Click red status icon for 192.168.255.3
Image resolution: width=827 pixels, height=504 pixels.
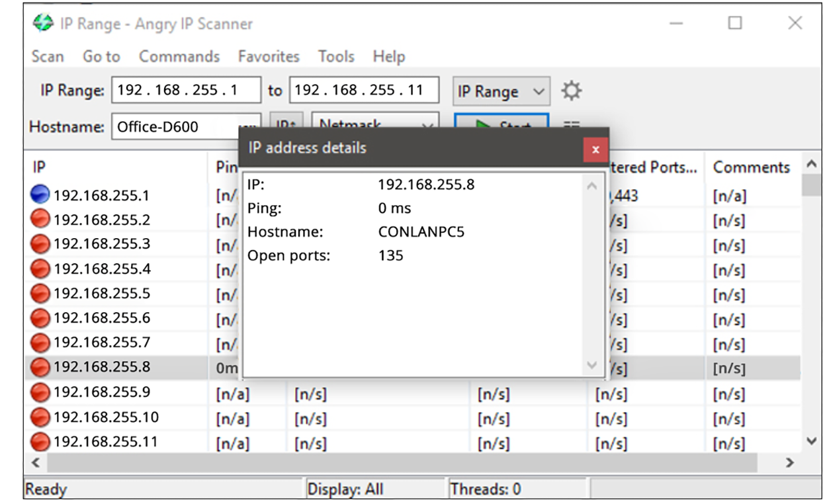[40, 244]
